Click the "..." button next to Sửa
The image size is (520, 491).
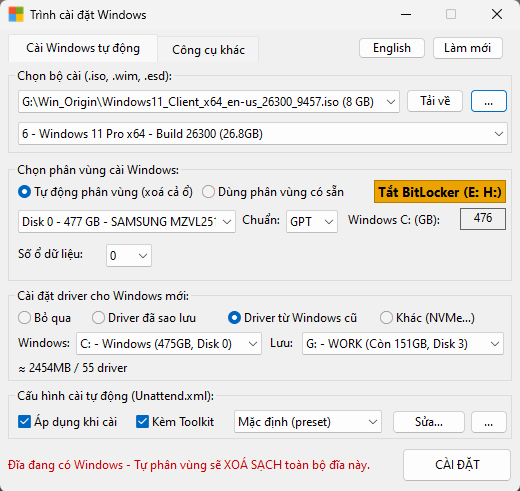click(489, 422)
